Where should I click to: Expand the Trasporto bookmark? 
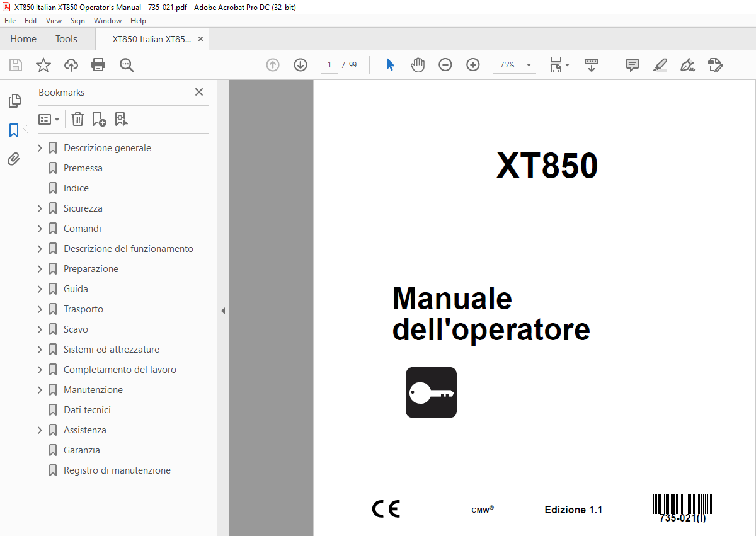40,309
